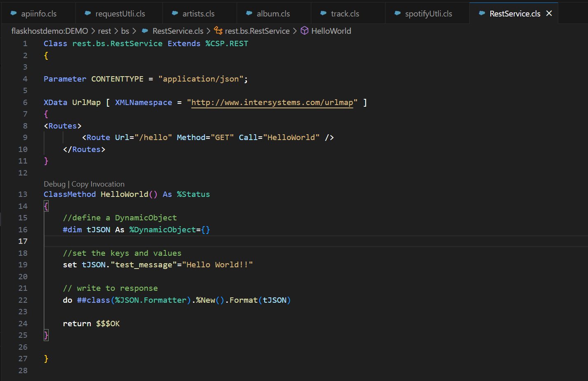Open the rest folder breadcrumb
The width and height of the screenshot is (588, 381).
pos(104,31)
